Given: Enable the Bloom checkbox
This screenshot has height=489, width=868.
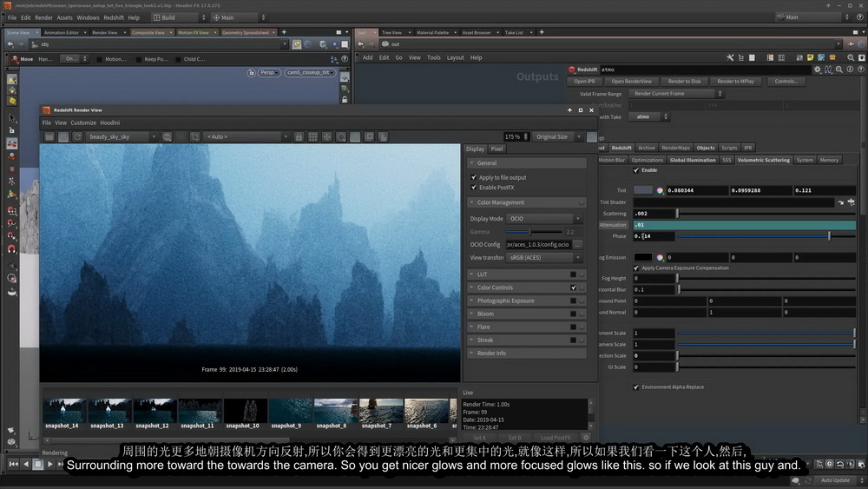Looking at the screenshot, I should (x=574, y=314).
